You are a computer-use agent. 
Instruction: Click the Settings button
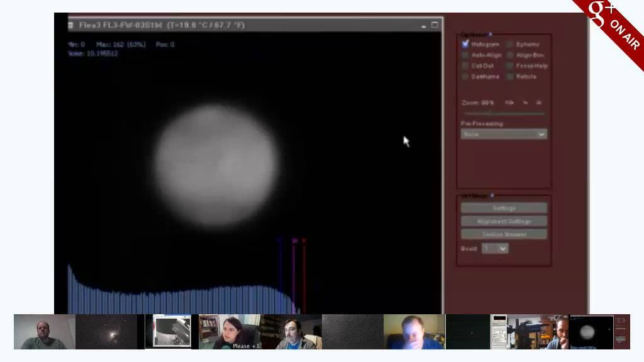[504, 208]
